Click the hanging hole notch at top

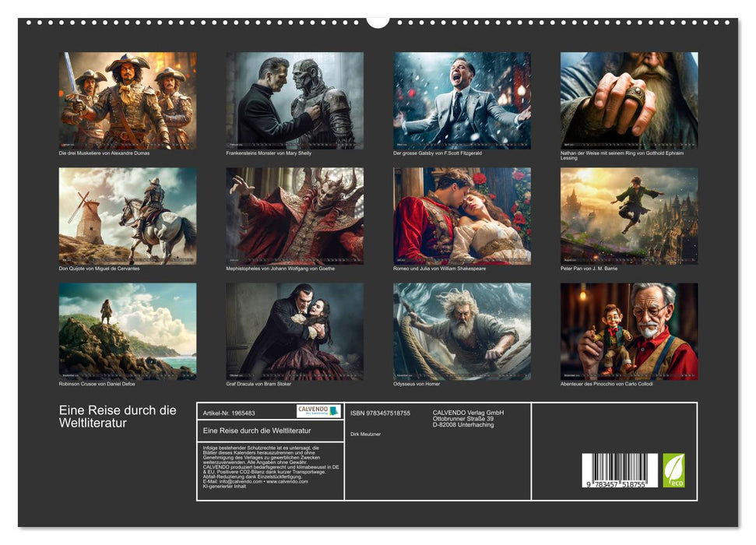click(378, 21)
